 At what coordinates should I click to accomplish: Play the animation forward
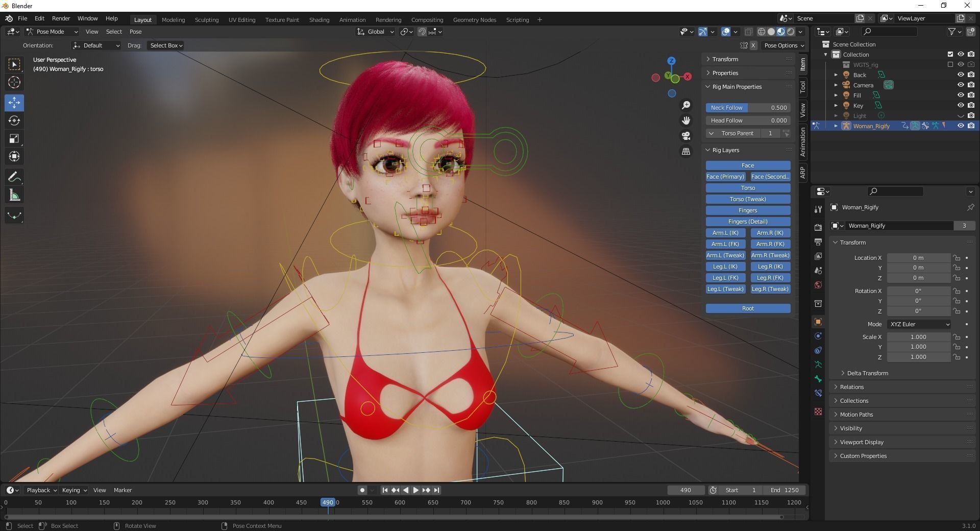415,490
